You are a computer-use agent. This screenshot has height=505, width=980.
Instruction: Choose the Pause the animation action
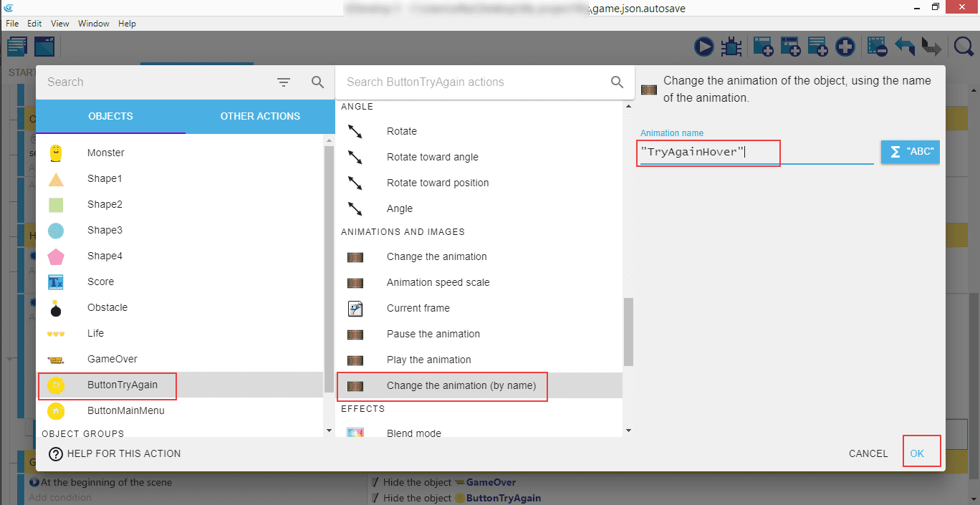click(x=433, y=334)
